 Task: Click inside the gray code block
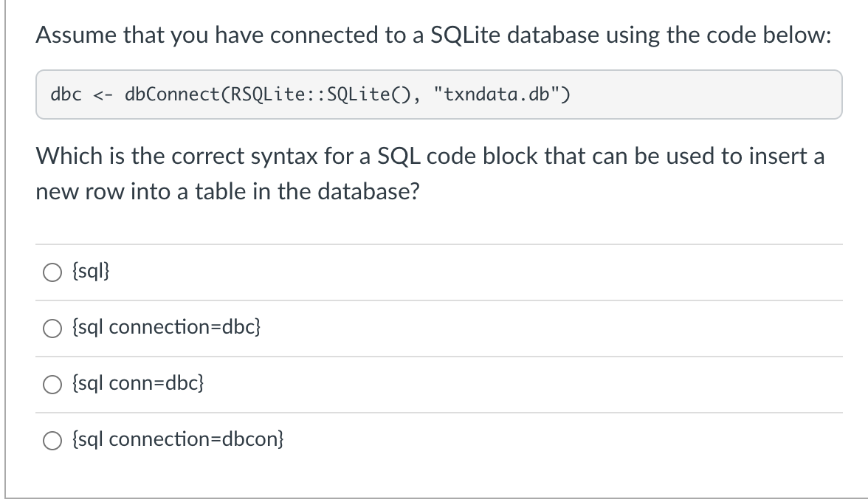pos(439,94)
